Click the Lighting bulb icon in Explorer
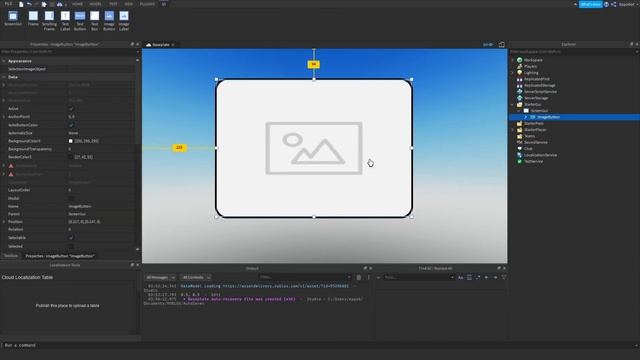This screenshot has height=360, width=640. coord(520,73)
